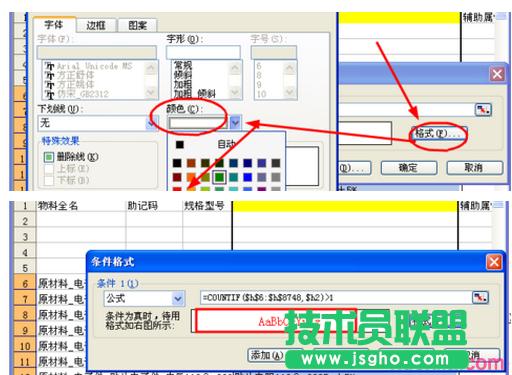Screen dimensions: 512x375
Task: Pick the light gray swatch in second row
Action: coord(276,177)
